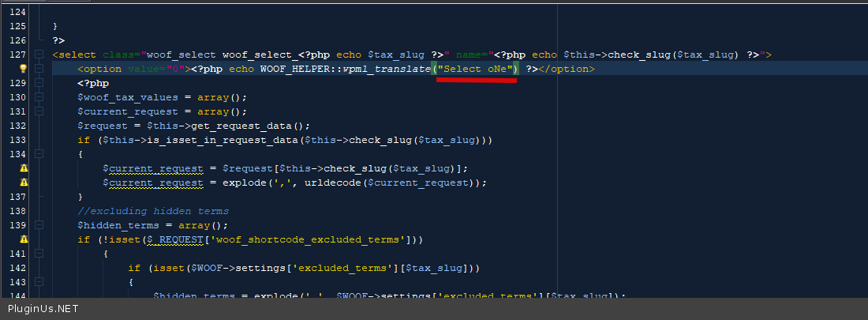Click the <option tag keyword

99,69
